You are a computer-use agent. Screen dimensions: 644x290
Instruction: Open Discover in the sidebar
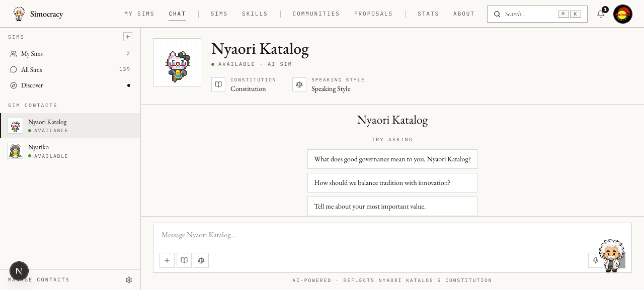click(x=70, y=85)
